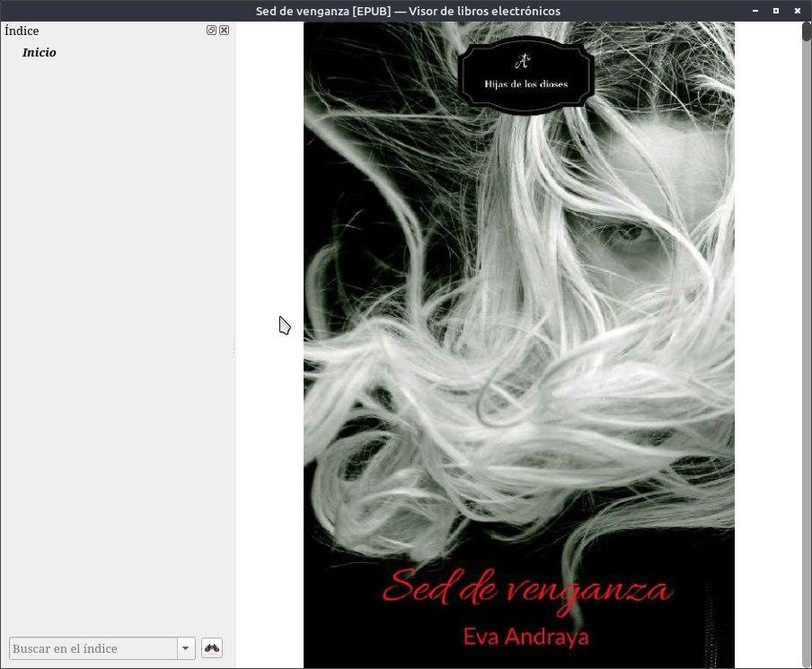Float the Índice panel with the detach icon
The height and width of the screenshot is (669, 812).
tap(211, 30)
